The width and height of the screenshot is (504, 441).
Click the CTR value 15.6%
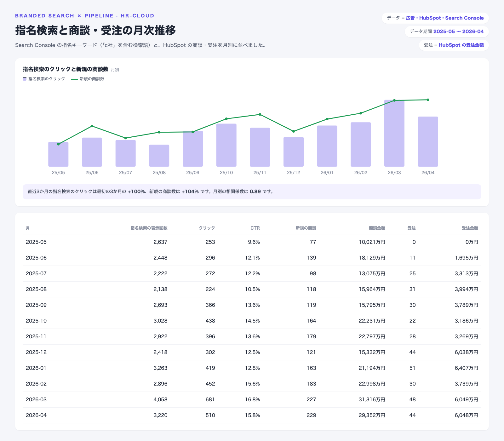[x=253, y=384]
